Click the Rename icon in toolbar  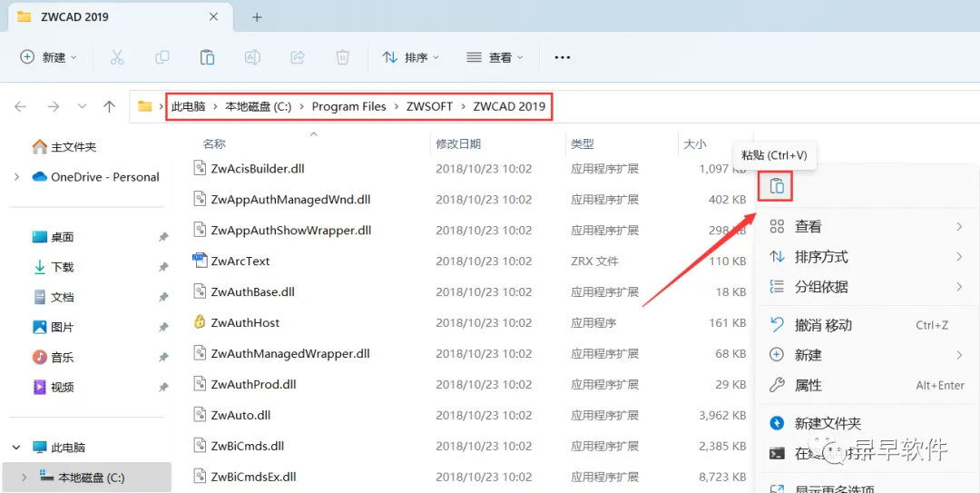point(252,57)
